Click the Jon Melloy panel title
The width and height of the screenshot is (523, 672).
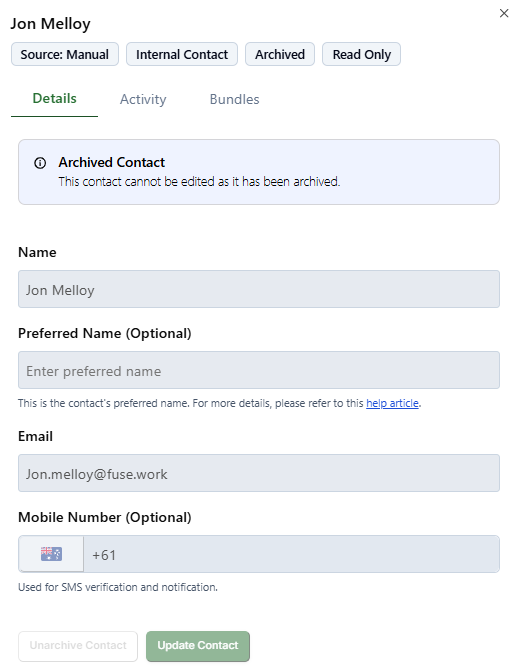[51, 24]
